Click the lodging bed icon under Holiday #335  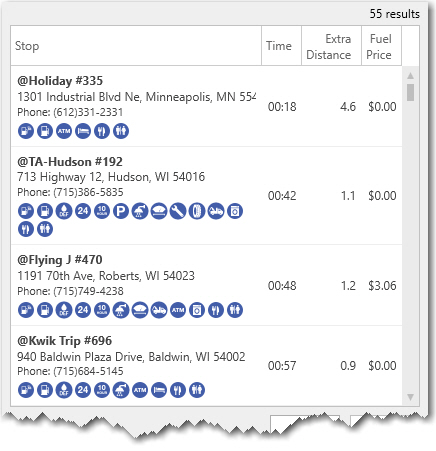pyautogui.click(x=83, y=131)
